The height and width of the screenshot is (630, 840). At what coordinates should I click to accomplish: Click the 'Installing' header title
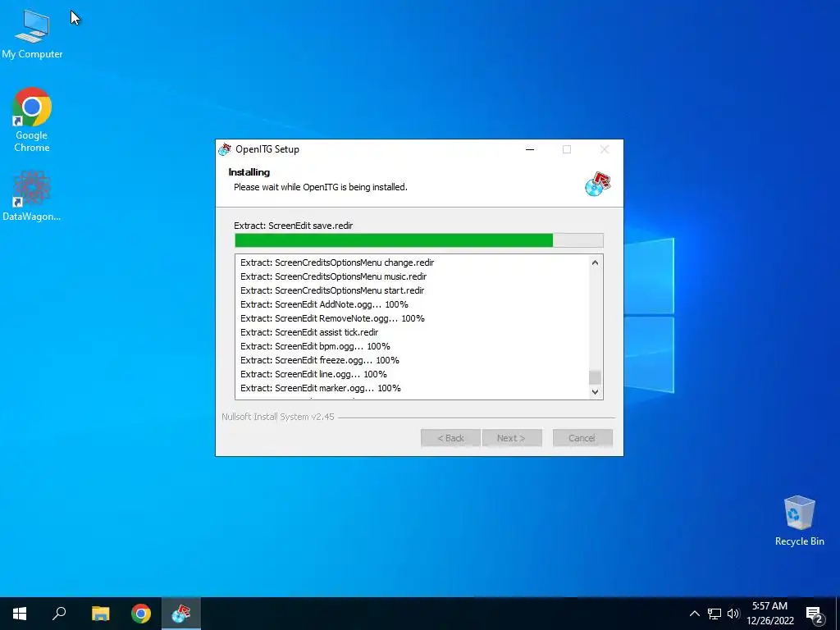(249, 172)
